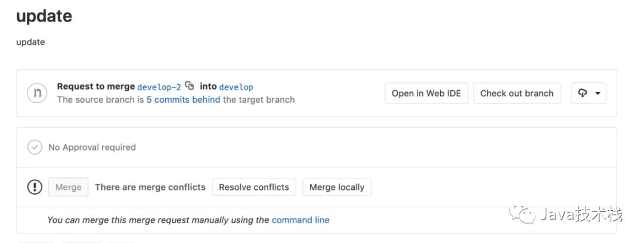This screenshot has height=243, width=644.
Task: Click the merge conflict warning icon
Action: (35, 187)
